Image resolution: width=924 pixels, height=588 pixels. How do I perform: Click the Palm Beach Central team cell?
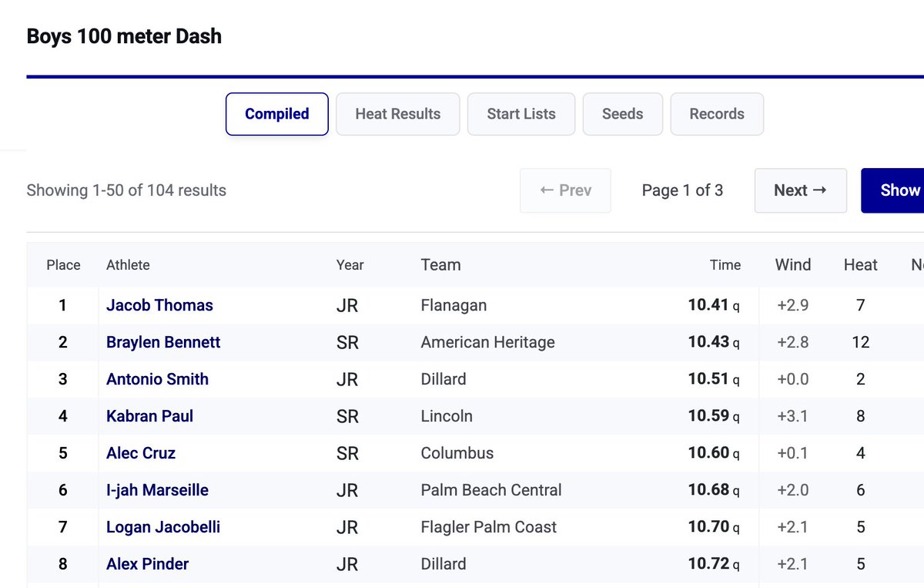click(x=491, y=490)
